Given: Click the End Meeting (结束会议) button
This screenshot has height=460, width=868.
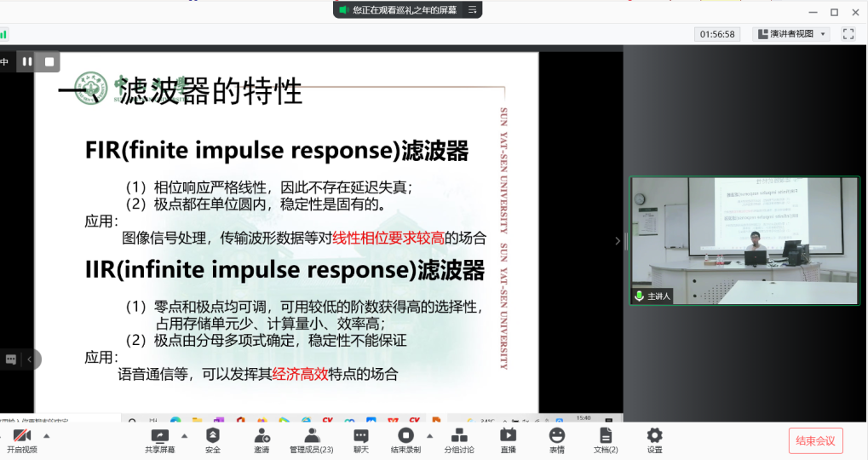Looking at the screenshot, I should tap(815, 440).
